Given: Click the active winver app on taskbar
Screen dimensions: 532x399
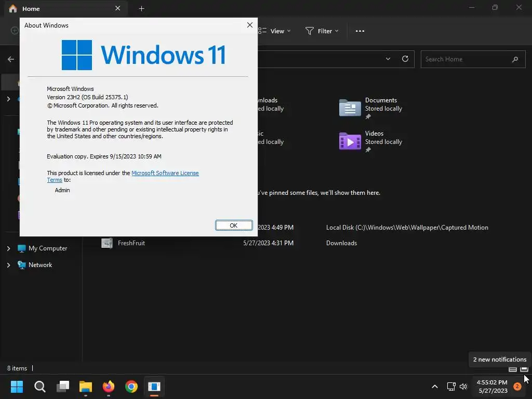Looking at the screenshot, I should (154, 387).
